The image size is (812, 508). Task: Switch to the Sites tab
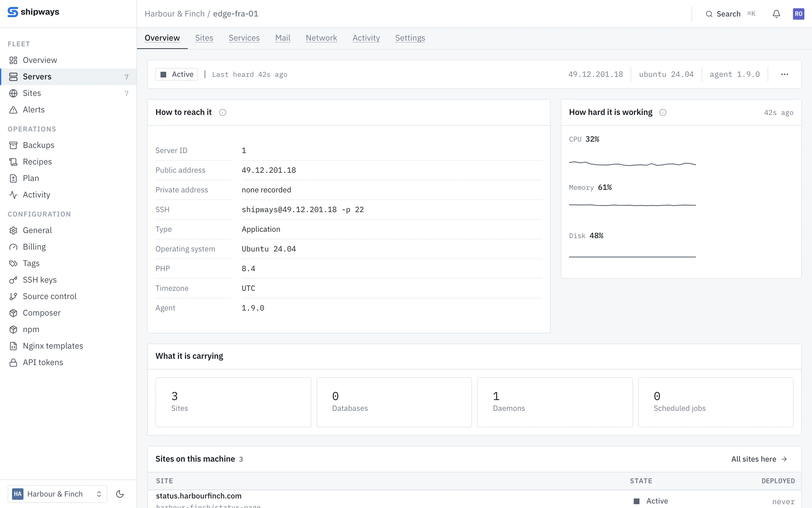[204, 38]
